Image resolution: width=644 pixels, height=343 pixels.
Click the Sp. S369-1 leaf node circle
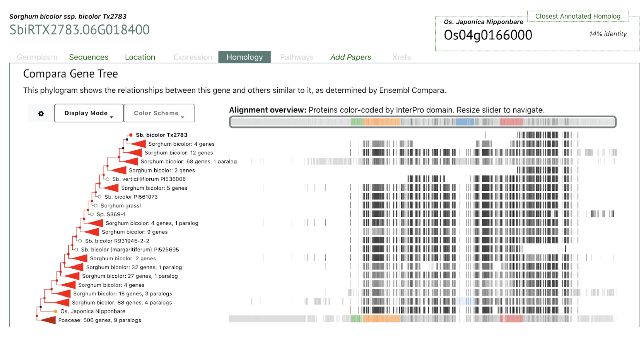click(92, 214)
